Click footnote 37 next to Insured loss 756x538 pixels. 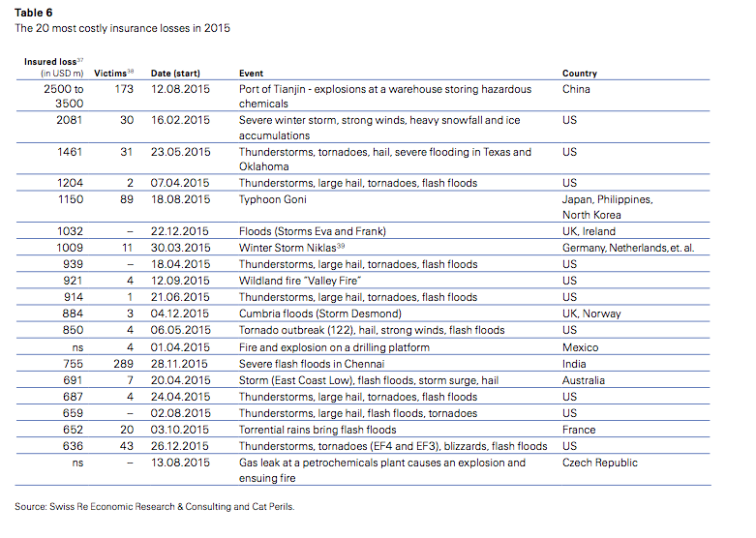[79, 60]
